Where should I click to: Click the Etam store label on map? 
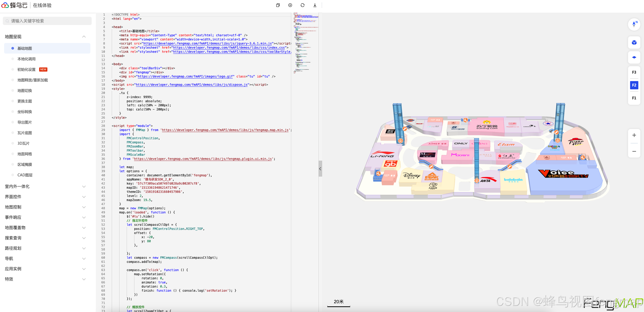point(506,144)
